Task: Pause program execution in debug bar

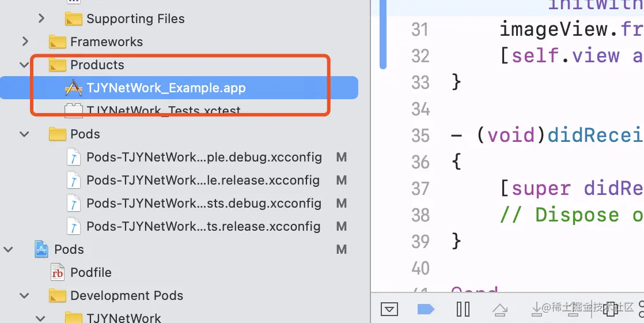Action: tap(463, 310)
